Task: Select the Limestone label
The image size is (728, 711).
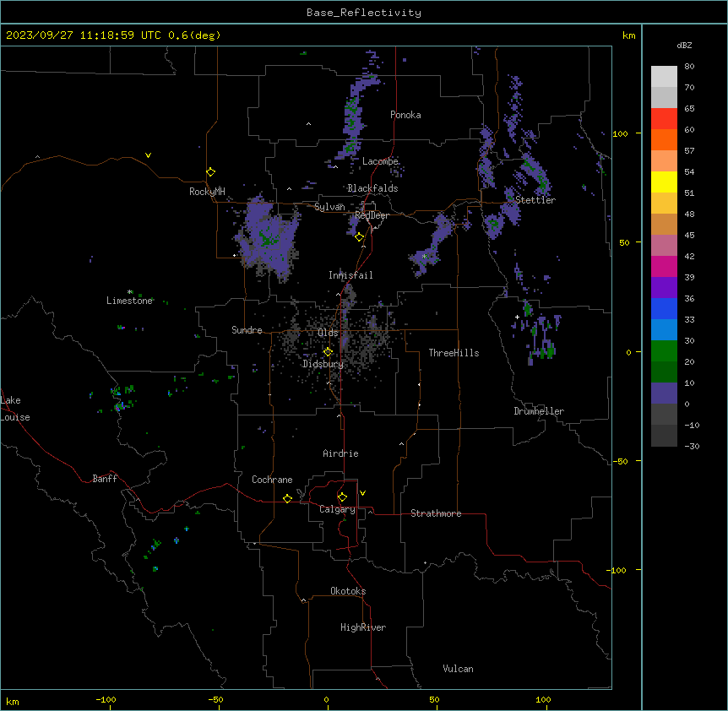Action: [129, 301]
